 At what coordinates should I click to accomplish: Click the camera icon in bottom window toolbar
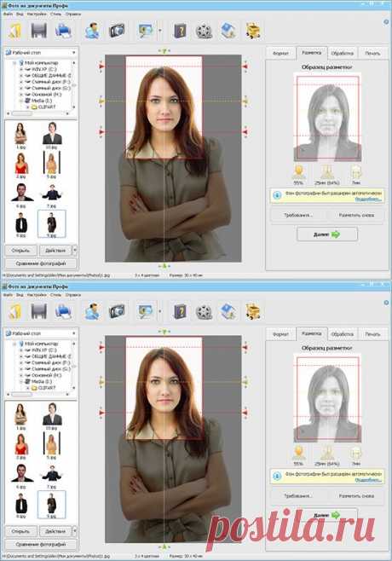(117, 312)
